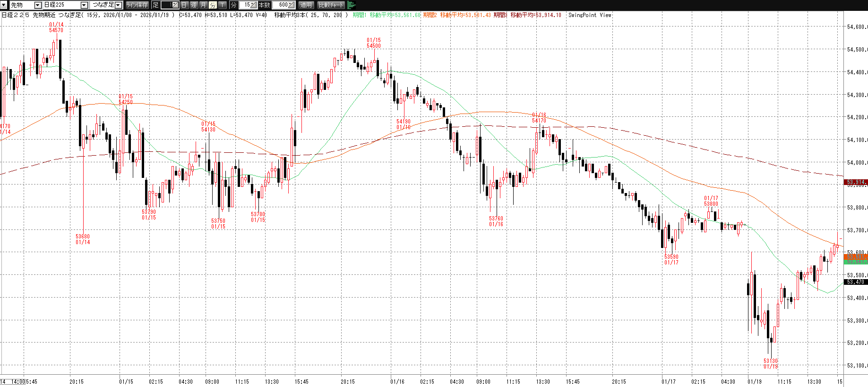This screenshot has height=387, width=868.
Task: Click the green volume-profile bars icon
Action: point(351,5)
